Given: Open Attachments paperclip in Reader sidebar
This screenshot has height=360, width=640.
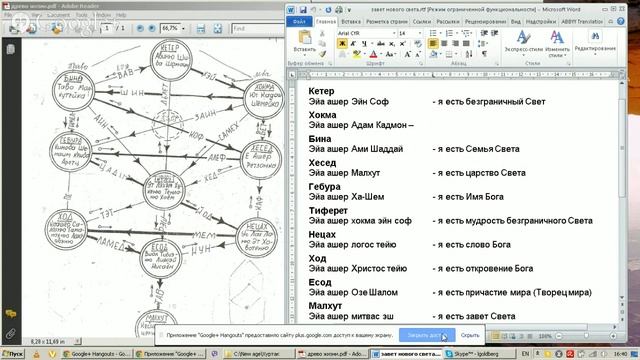Looking at the screenshot, I should (11, 333).
